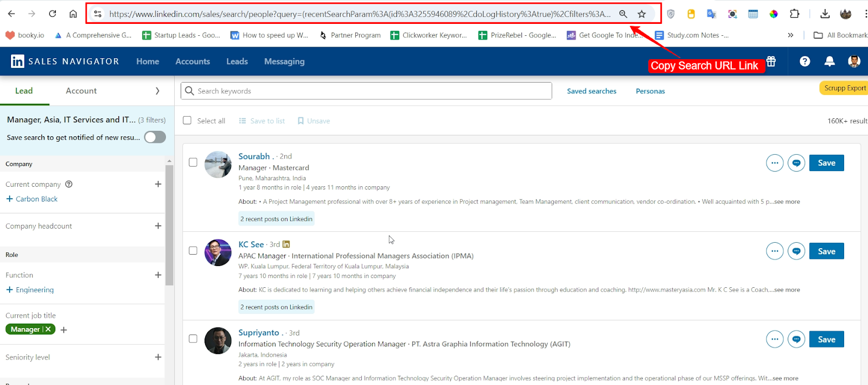Open the Accounts menu item
This screenshot has height=385, width=868.
(x=193, y=61)
